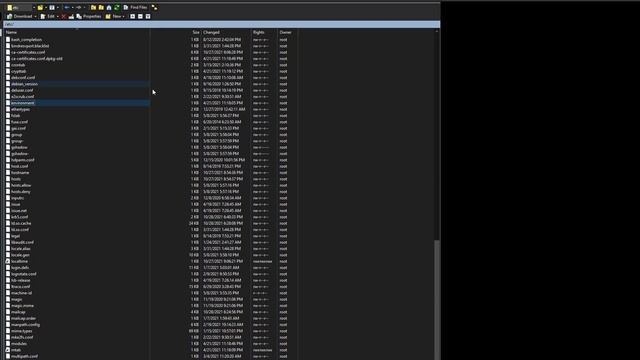Image resolution: width=640 pixels, height=360 pixels.
Task: Open the New dropdown arrow
Action: pos(123,16)
